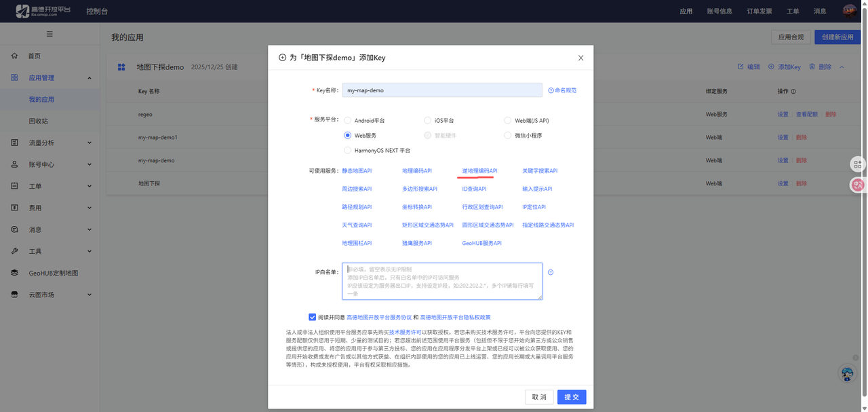The image size is (868, 412).
Task: Open 订单发票 in the top navigation
Action: [x=759, y=10]
